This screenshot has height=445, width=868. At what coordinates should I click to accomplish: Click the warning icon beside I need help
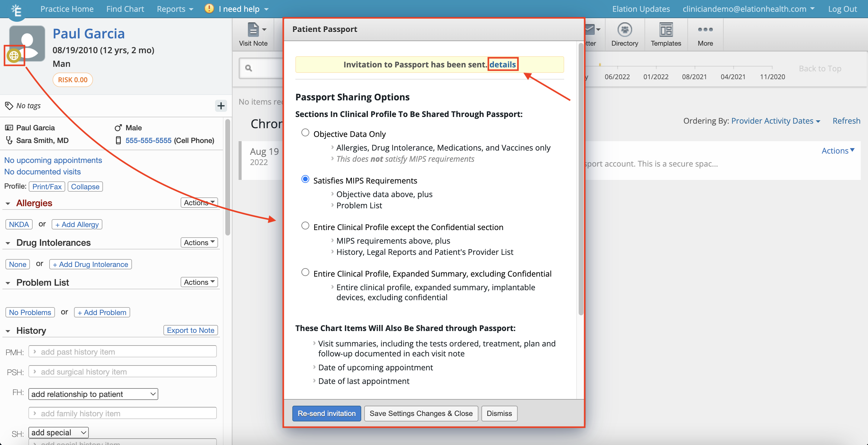(x=209, y=8)
